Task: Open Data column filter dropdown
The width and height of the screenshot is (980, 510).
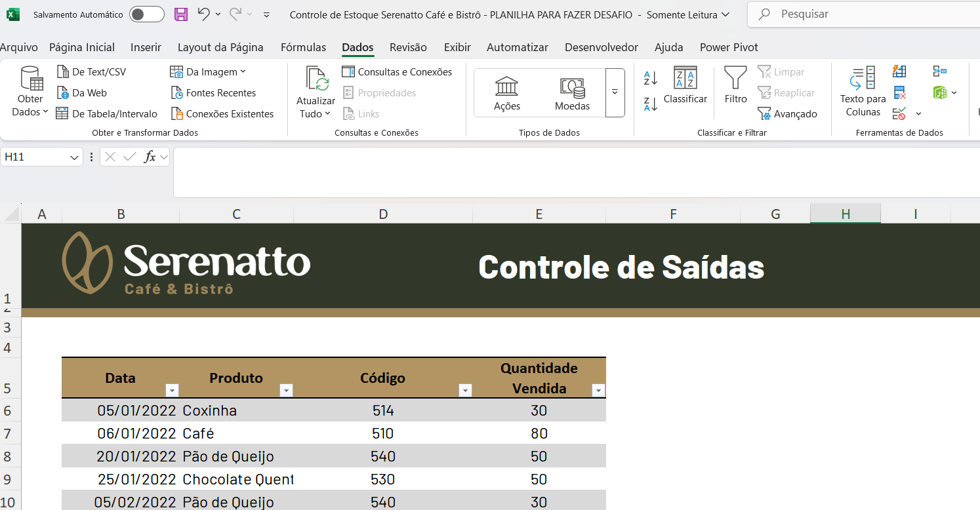Action: [x=172, y=391]
